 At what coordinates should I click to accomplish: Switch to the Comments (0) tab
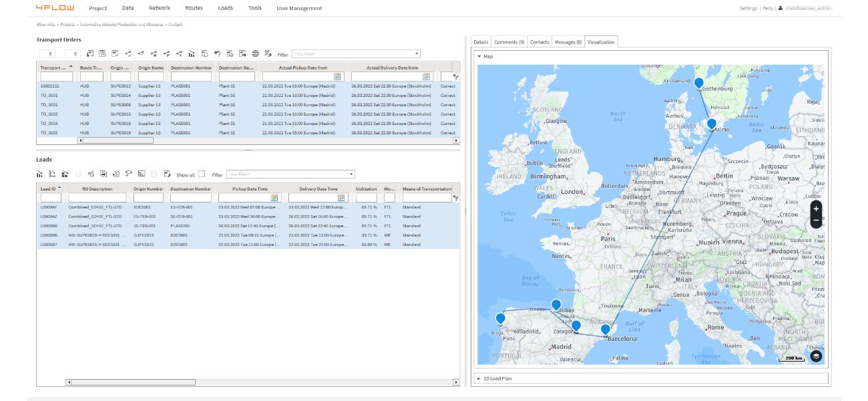(509, 42)
